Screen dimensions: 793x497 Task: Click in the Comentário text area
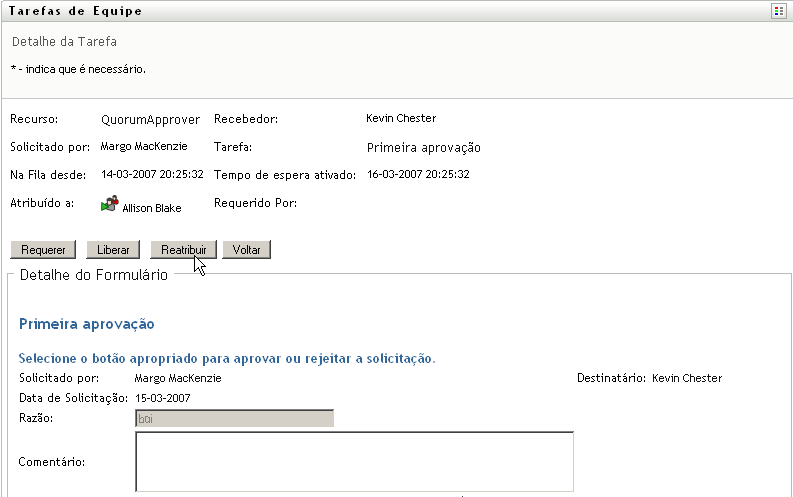coord(355,462)
